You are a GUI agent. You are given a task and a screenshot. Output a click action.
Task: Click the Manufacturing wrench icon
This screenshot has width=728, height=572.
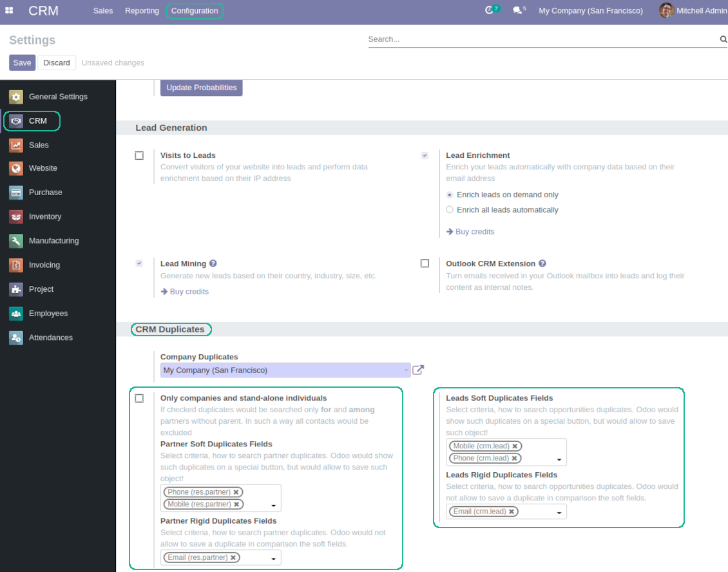[16, 241]
